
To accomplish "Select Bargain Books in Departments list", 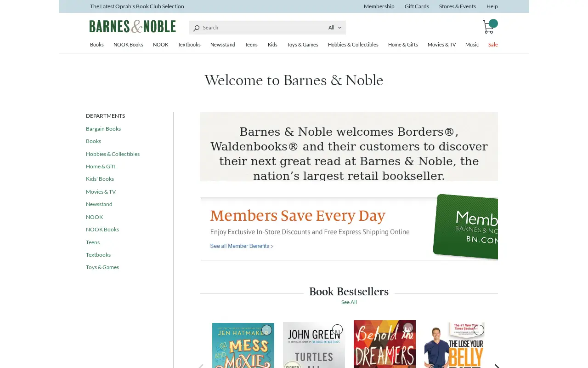I will point(103,129).
